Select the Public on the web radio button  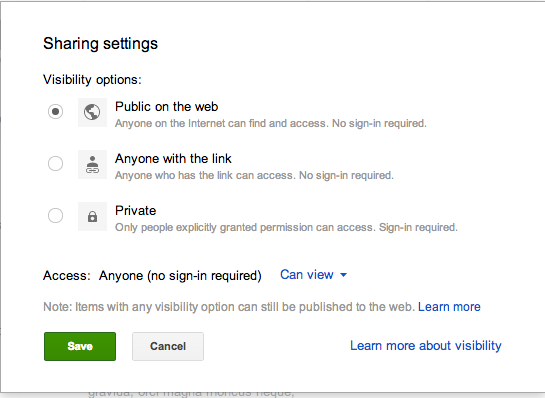tap(55, 112)
